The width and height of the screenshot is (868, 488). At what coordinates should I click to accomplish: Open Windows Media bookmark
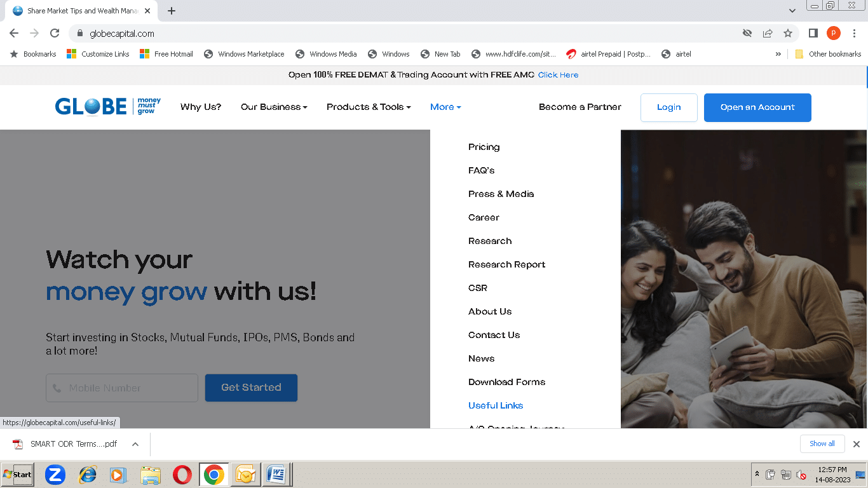coord(326,54)
